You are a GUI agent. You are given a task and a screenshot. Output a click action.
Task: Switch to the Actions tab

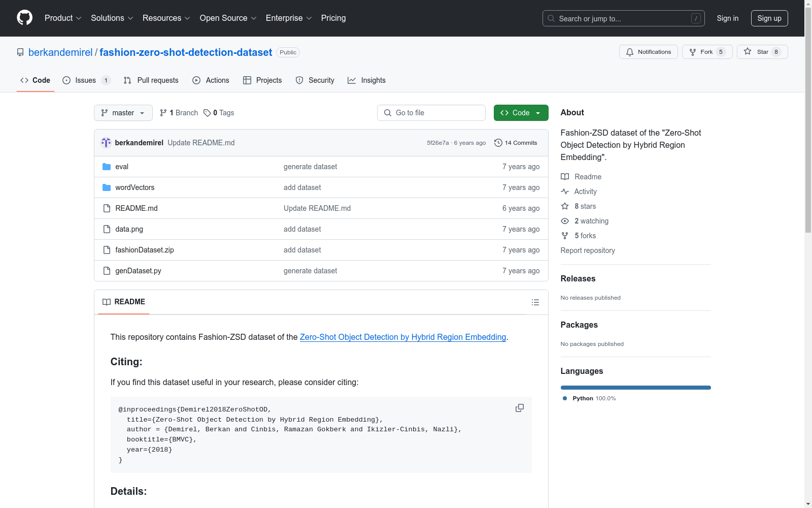pyautogui.click(x=211, y=80)
